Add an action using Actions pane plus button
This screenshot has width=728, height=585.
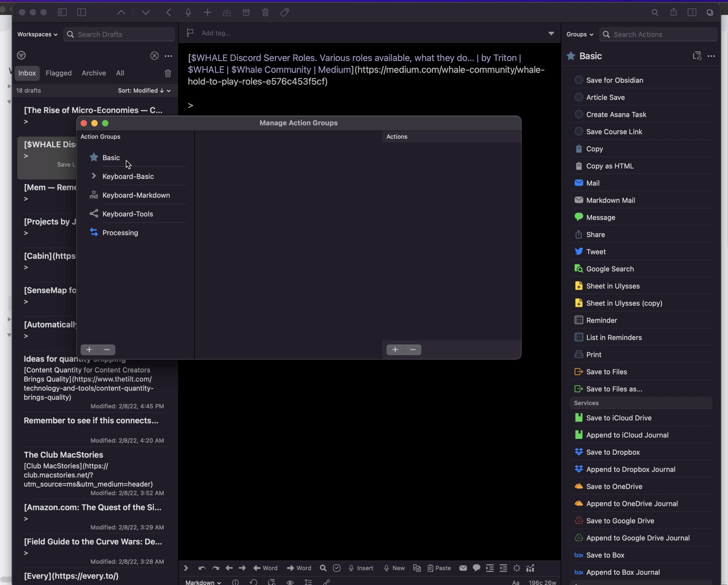pos(395,350)
